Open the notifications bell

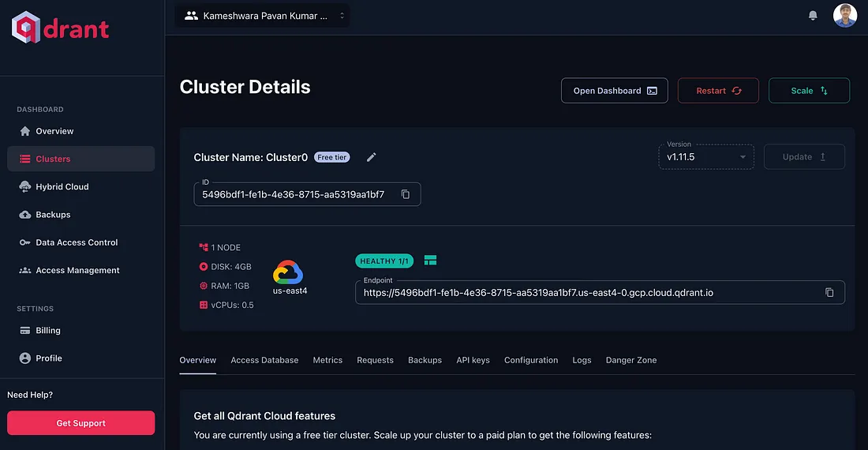tap(813, 16)
